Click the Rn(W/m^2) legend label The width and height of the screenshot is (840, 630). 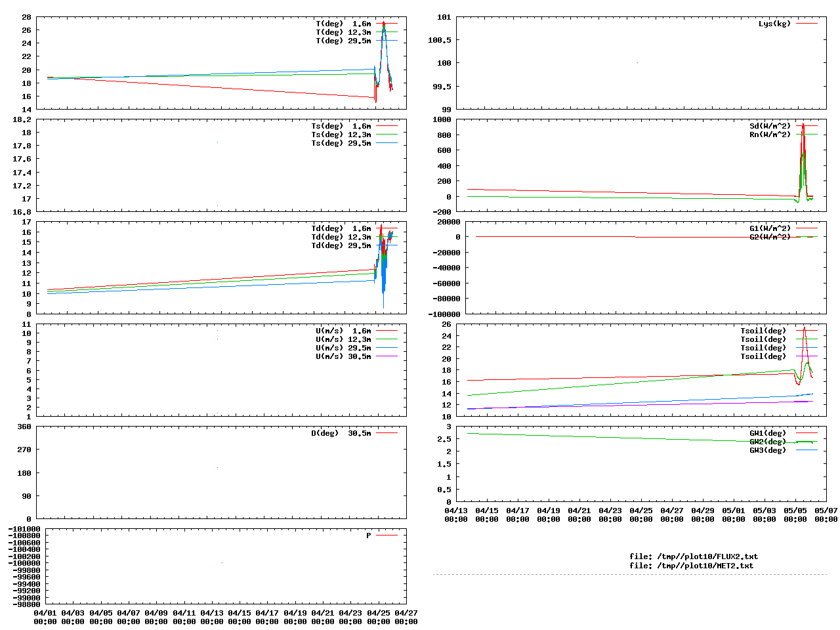click(x=770, y=135)
